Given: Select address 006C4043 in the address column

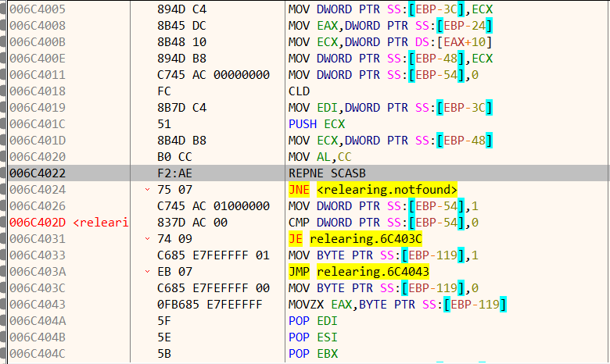Looking at the screenshot, I should pos(38,304).
